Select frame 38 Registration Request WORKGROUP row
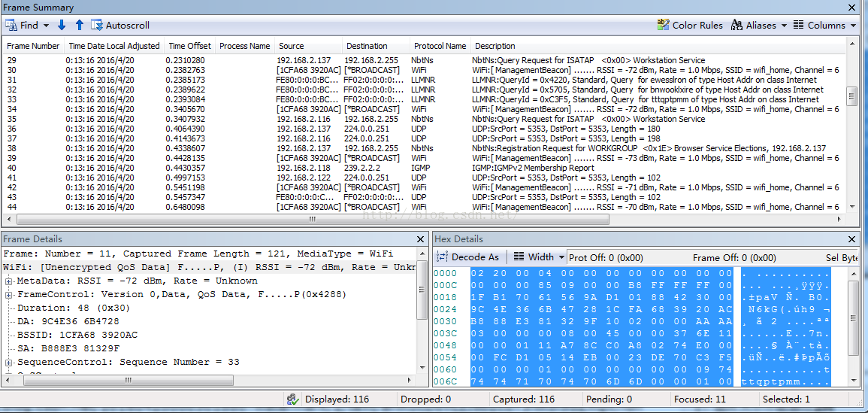The image size is (868, 413). (x=425, y=148)
